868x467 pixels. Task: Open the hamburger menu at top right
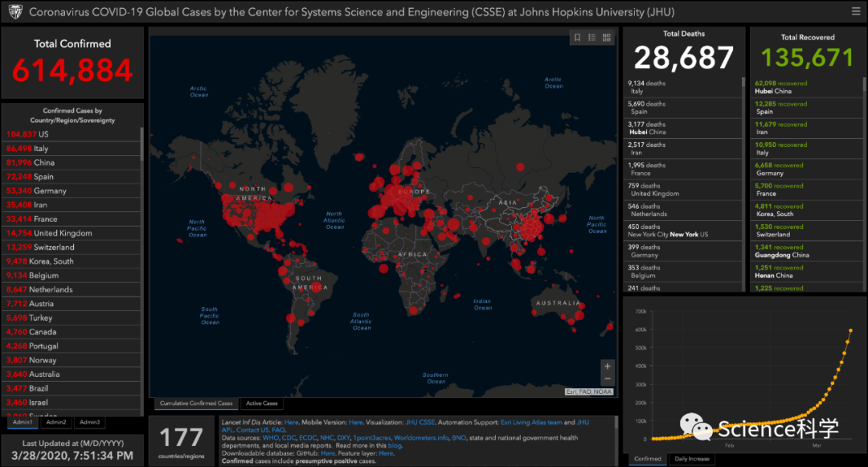[x=856, y=11]
